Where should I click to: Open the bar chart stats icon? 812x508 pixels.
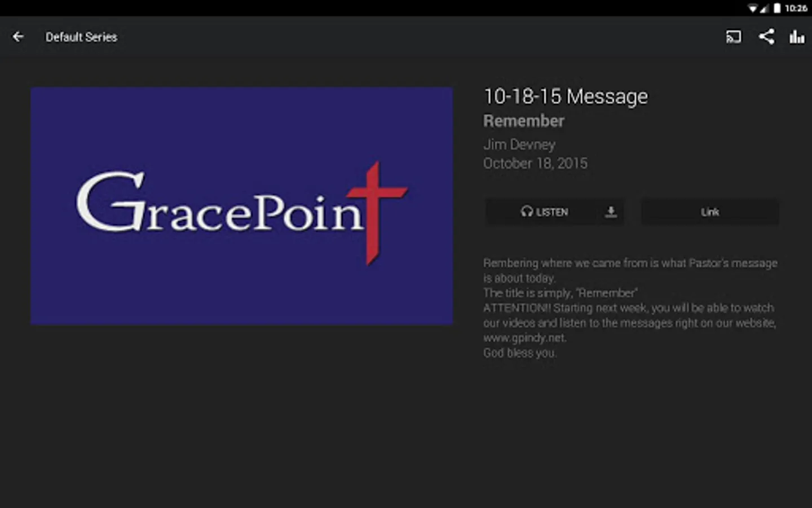click(797, 37)
